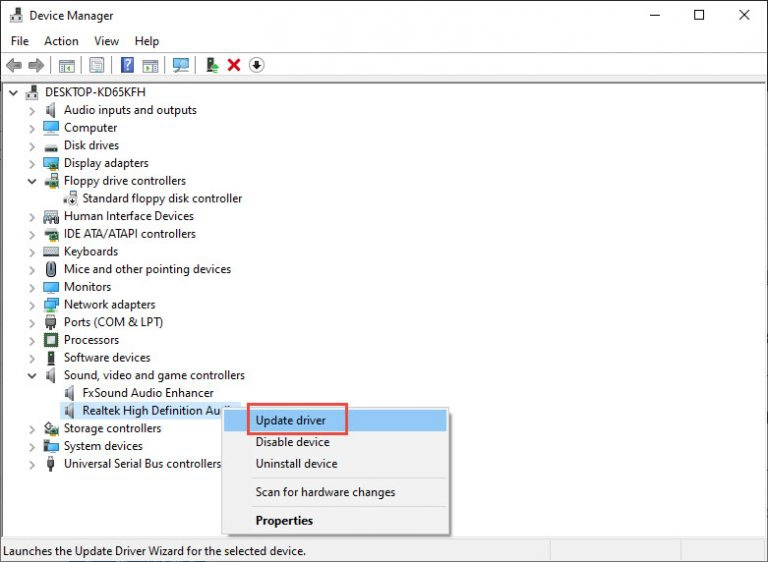Expand the Monitors category

32,288
